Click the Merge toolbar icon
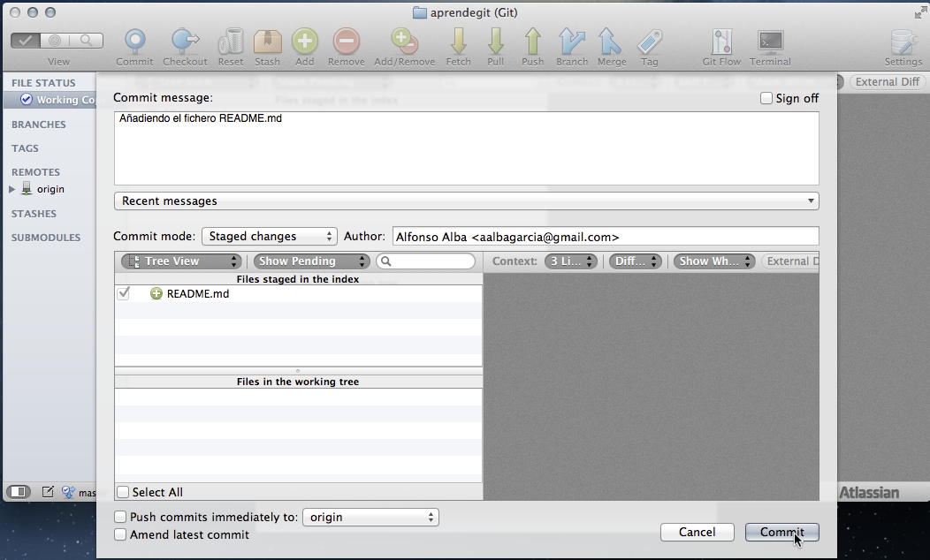The width and height of the screenshot is (930, 560). pos(610,42)
